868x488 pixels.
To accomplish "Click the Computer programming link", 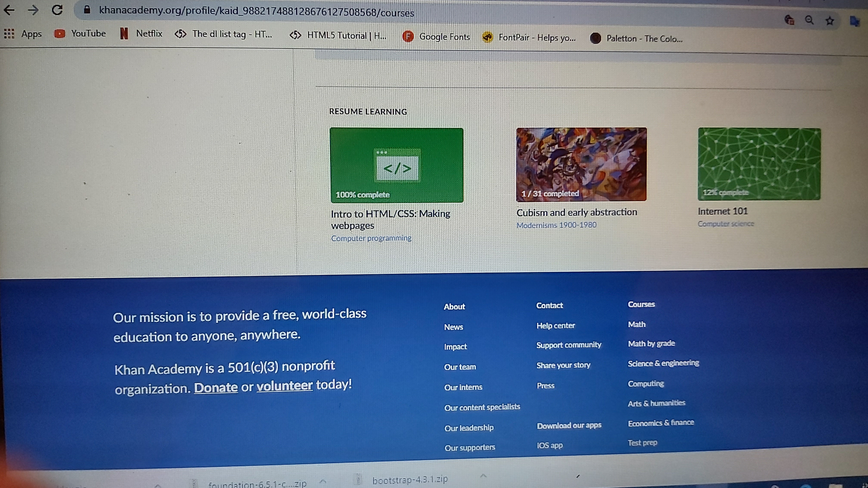I will 371,238.
